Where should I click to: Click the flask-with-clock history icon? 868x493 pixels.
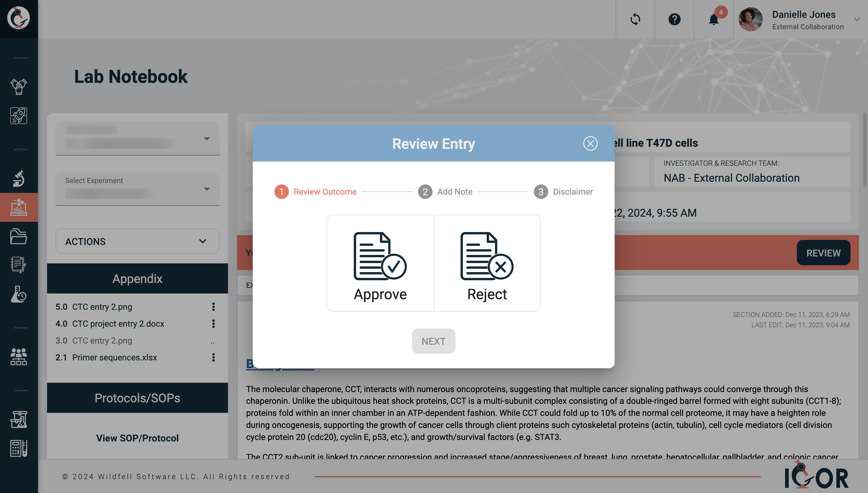click(19, 294)
